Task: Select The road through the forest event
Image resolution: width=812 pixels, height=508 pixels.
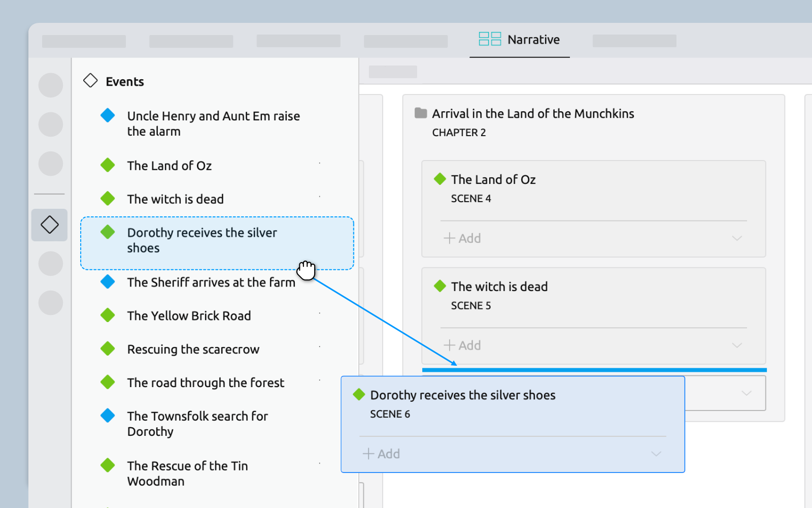Action: (206, 383)
